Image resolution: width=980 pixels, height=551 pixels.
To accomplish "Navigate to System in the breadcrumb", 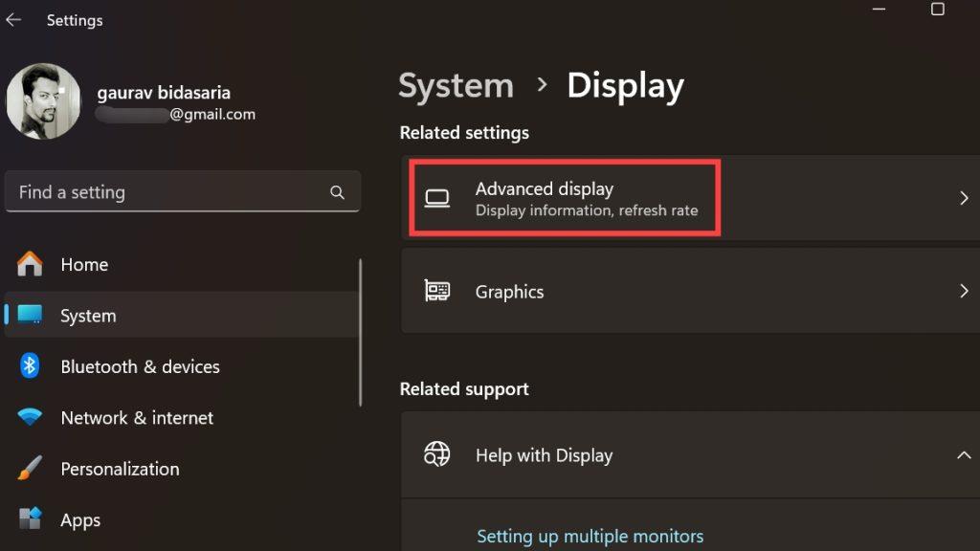I will 456,85.
